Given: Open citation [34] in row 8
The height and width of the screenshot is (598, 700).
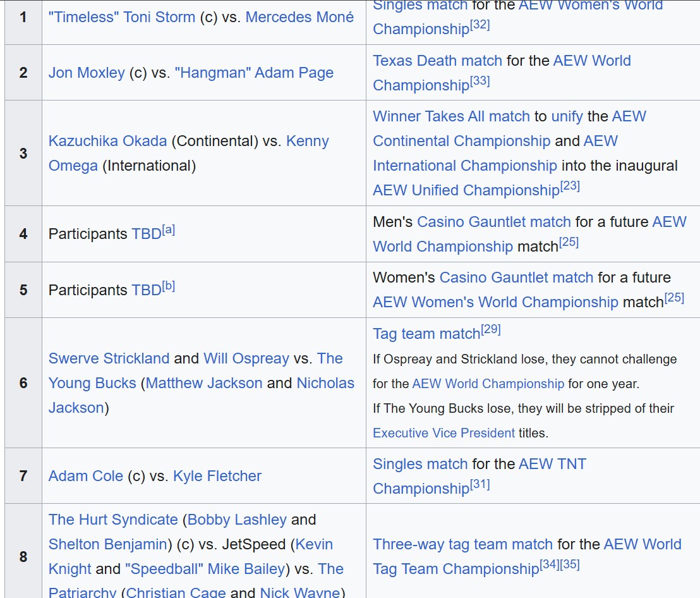Looking at the screenshot, I should (x=550, y=565).
